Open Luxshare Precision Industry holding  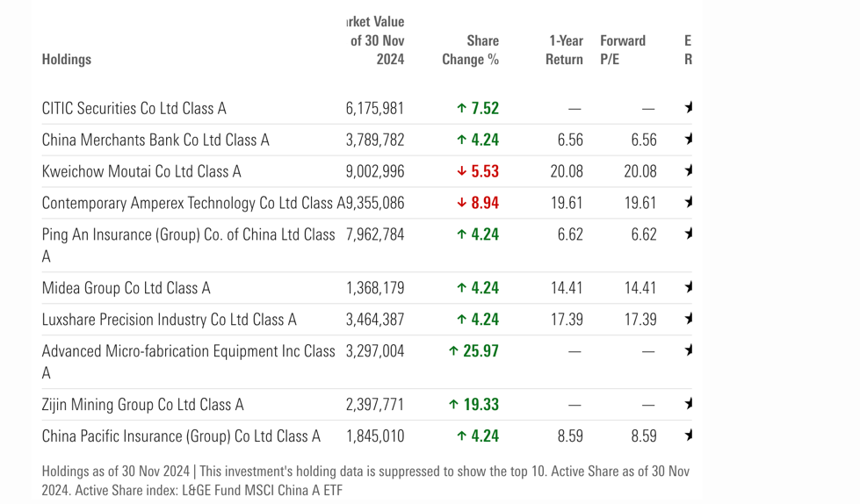[x=170, y=320]
